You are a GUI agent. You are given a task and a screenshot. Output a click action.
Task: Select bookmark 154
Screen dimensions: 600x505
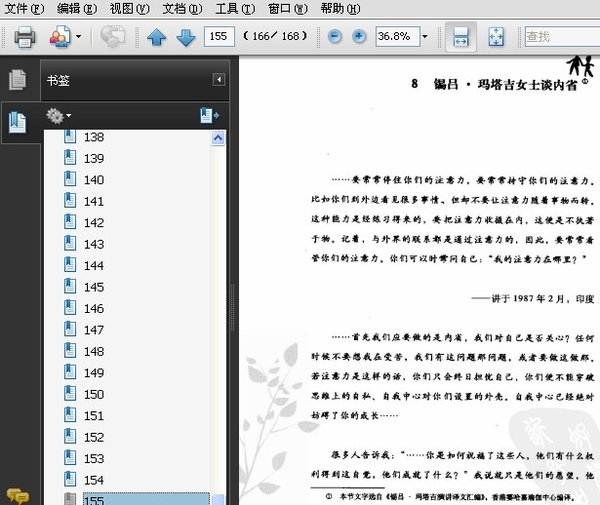(94, 480)
